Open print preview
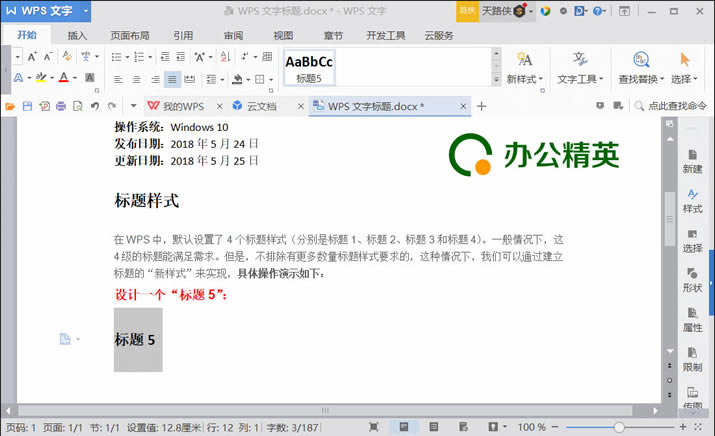The width and height of the screenshot is (715, 436). 78,106
